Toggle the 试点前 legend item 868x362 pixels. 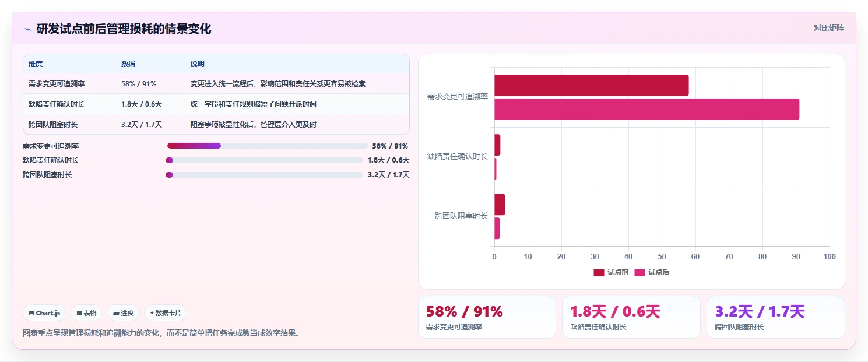tap(611, 272)
